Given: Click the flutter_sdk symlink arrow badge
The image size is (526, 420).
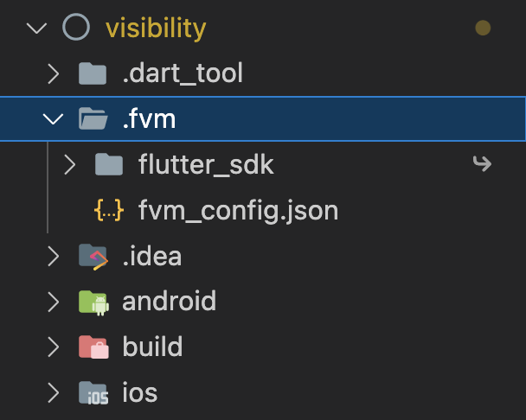Looking at the screenshot, I should point(482,163).
